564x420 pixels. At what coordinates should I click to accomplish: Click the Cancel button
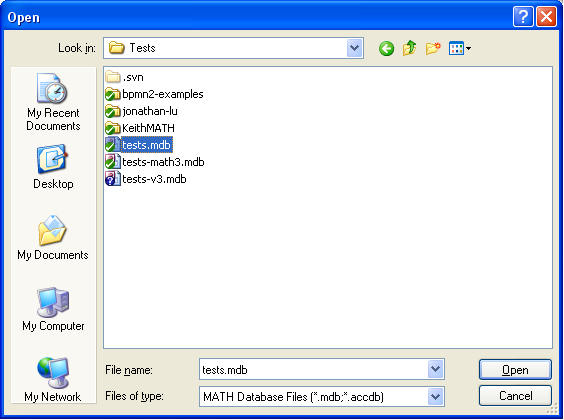click(x=515, y=396)
